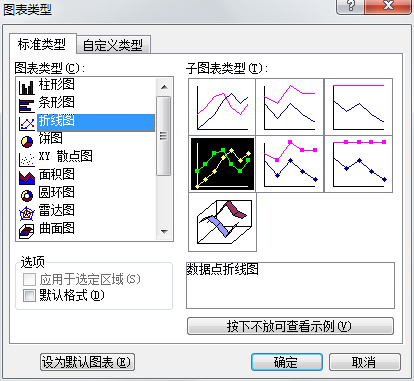Image resolution: width=414 pixels, height=381 pixels.
Task: Click the chart type list scrollbar thumb
Action: (x=164, y=136)
